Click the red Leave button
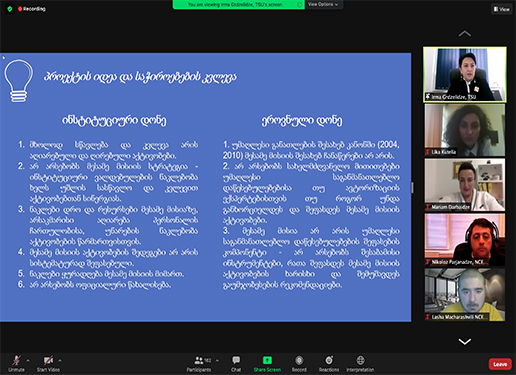516x375 pixels. click(500, 364)
